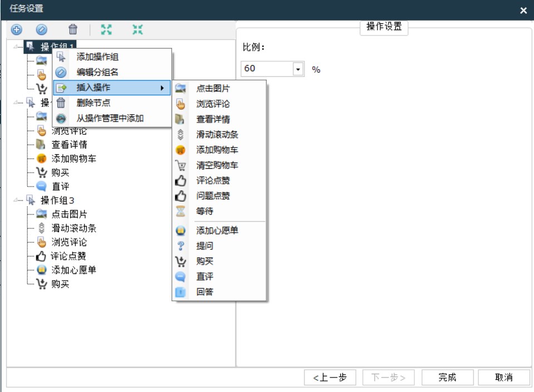Click the scroll arrows icon beside 滑动滚动条 in submenu

coord(180,135)
